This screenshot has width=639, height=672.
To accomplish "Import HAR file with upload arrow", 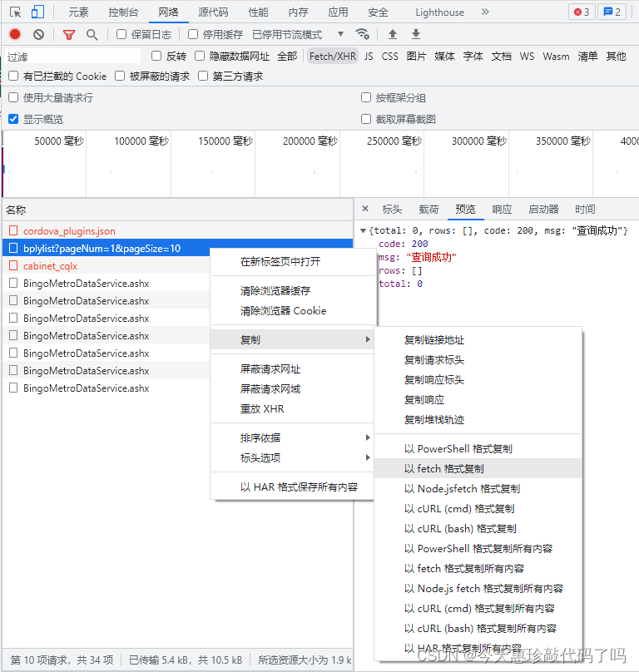I will click(x=393, y=34).
